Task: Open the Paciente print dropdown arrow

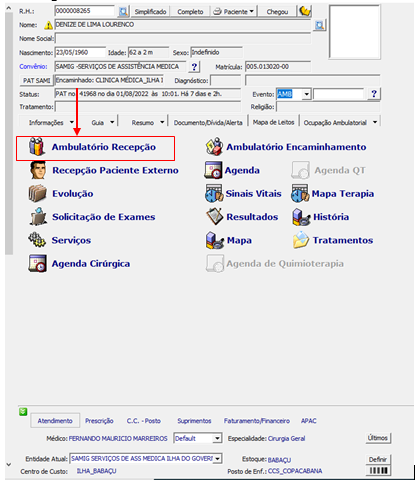Action: (251, 12)
